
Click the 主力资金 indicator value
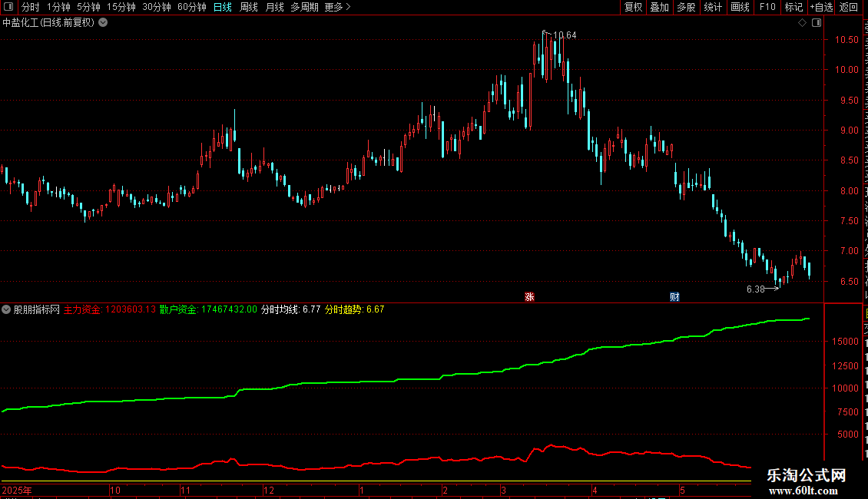coord(110,310)
